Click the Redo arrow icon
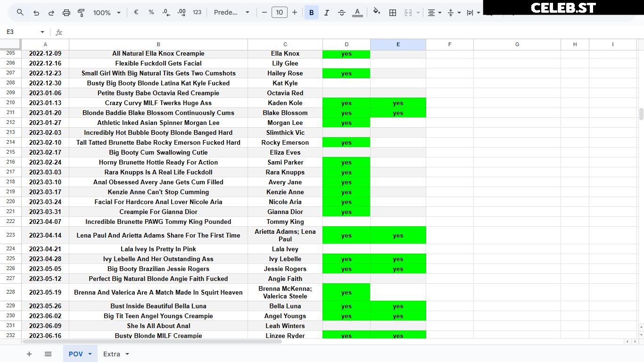 (x=51, y=13)
